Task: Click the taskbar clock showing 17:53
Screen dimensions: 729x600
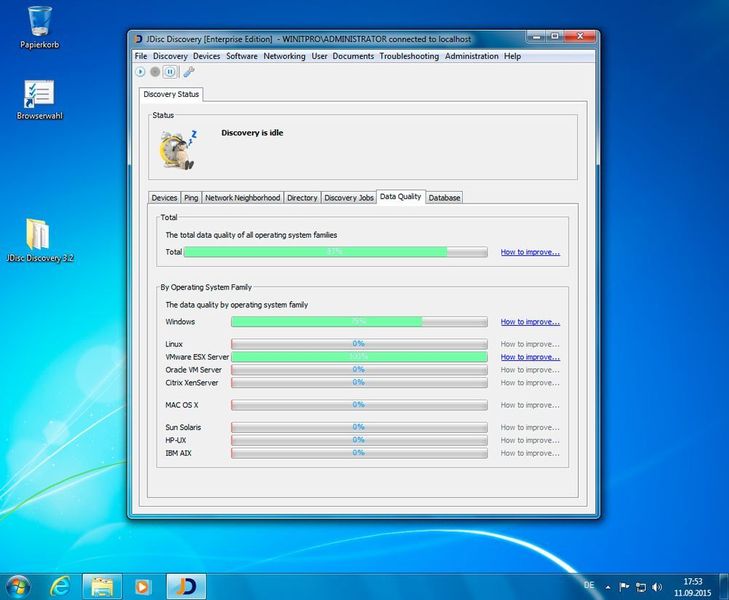Action: tap(693, 587)
